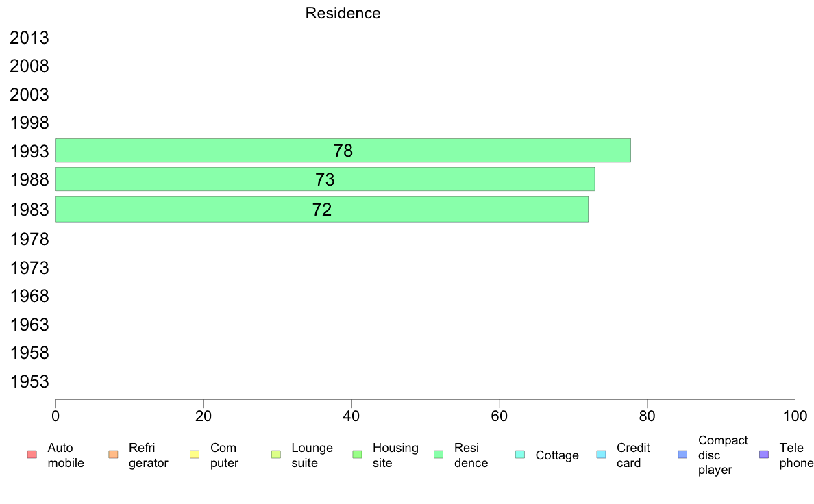
Task: Select the 40 tick label on x-axis
Action: pyautogui.click(x=351, y=416)
